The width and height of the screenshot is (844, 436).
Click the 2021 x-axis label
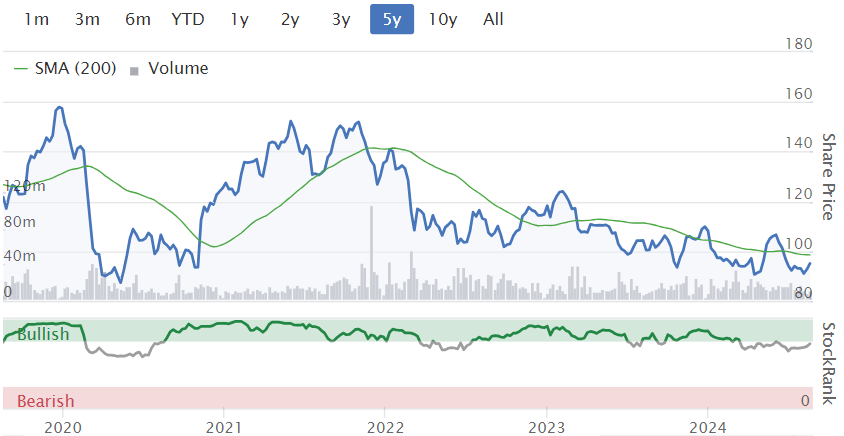[x=223, y=427]
